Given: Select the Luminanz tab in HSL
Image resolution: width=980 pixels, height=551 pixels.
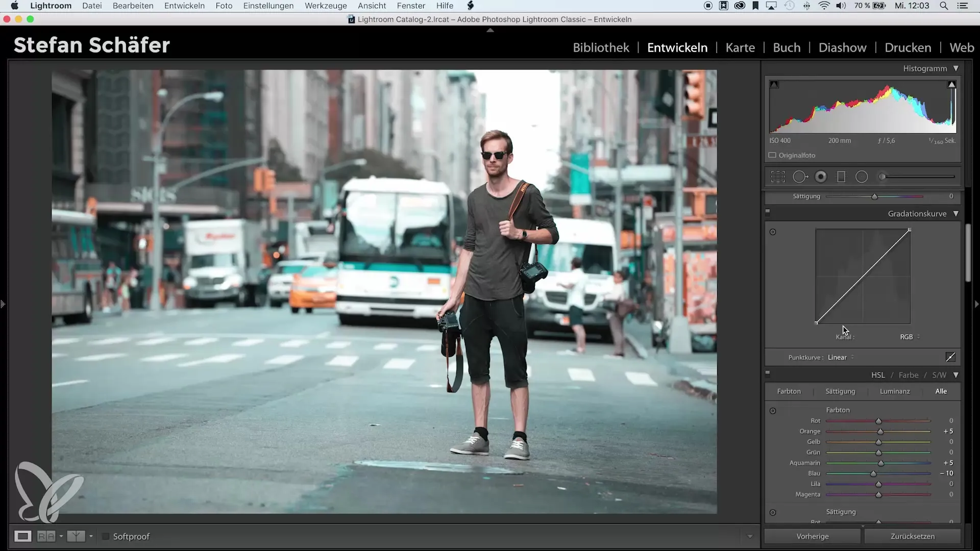Looking at the screenshot, I should pyautogui.click(x=895, y=391).
